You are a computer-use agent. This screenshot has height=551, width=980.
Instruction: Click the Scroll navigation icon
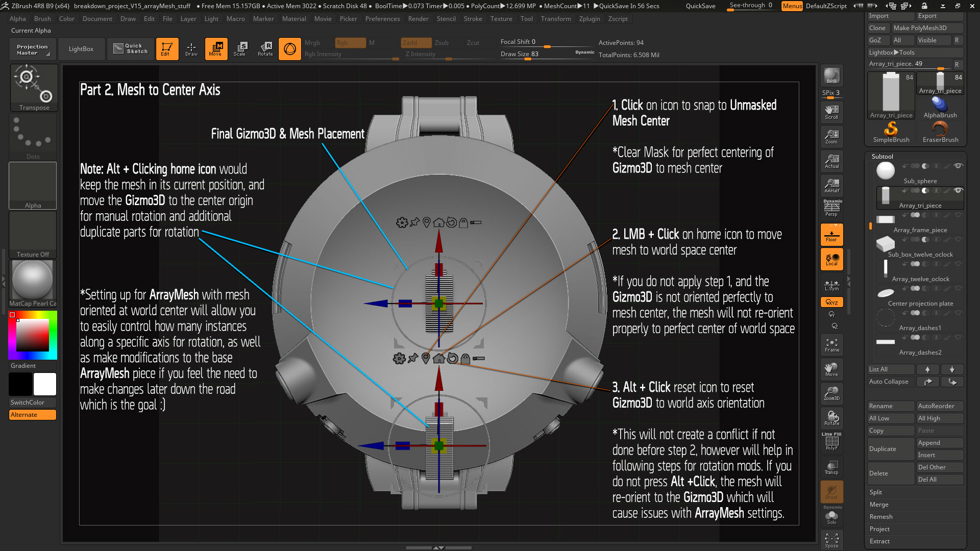tap(831, 112)
